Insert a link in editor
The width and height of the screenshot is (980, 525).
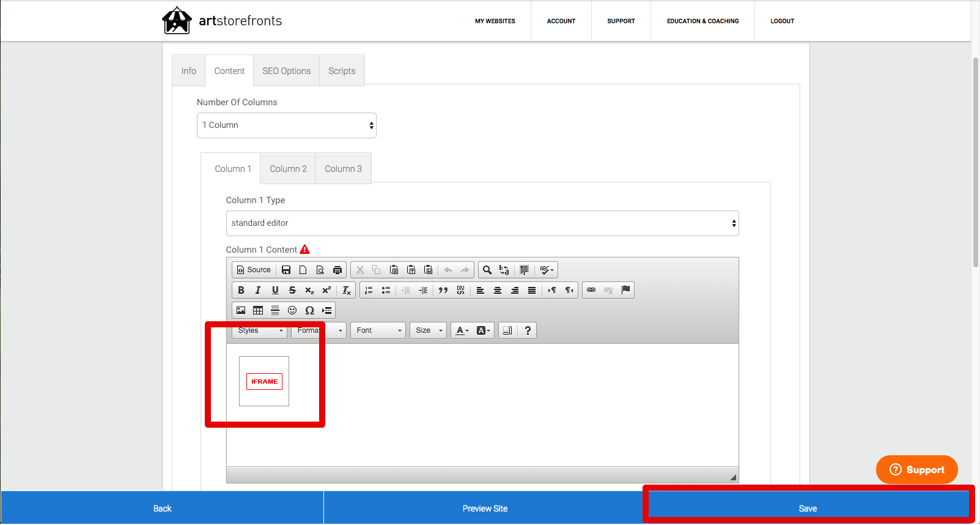[591, 290]
